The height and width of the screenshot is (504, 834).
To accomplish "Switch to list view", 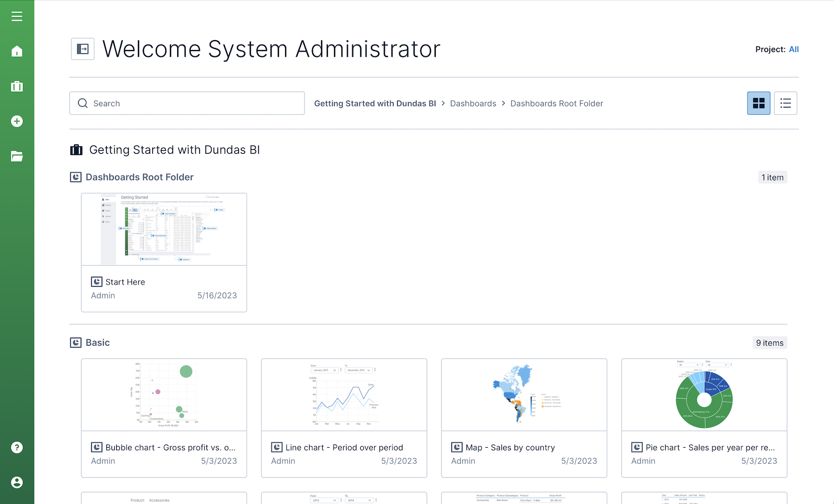I will pyautogui.click(x=786, y=103).
